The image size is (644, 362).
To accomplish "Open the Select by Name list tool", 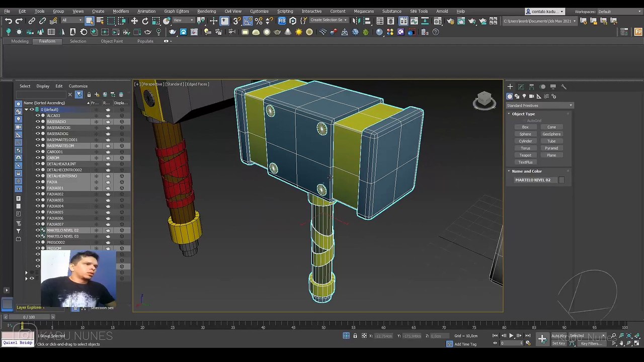I will click(x=100, y=21).
